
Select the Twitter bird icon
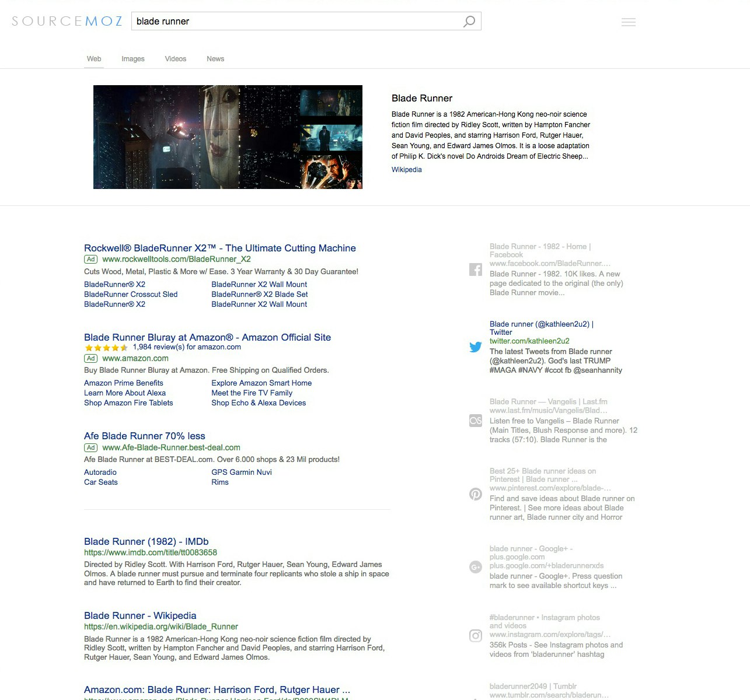point(475,346)
